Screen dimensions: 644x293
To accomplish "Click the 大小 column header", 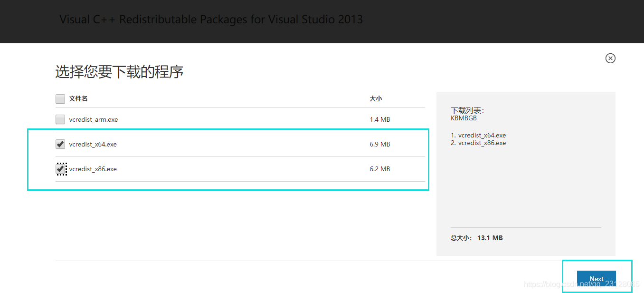I will [x=376, y=99].
